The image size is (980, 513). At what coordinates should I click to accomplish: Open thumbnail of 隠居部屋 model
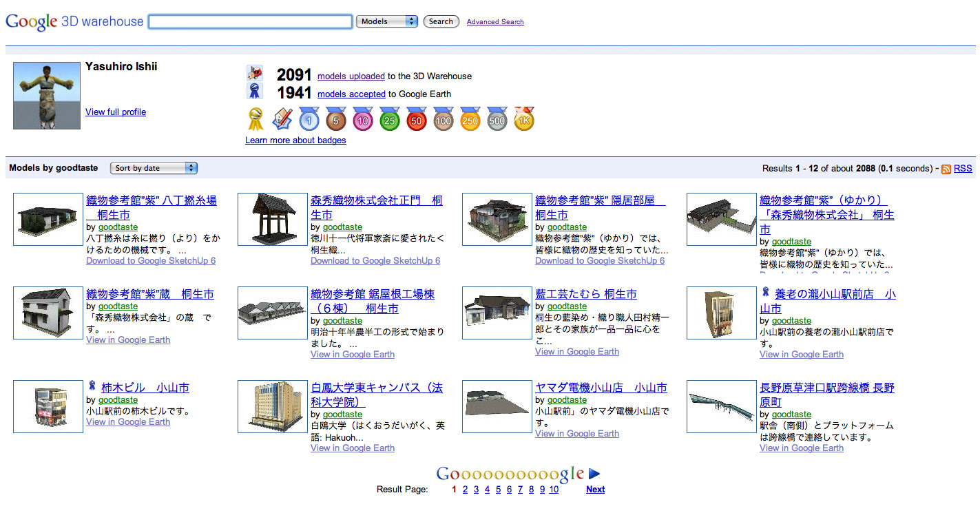point(497,219)
